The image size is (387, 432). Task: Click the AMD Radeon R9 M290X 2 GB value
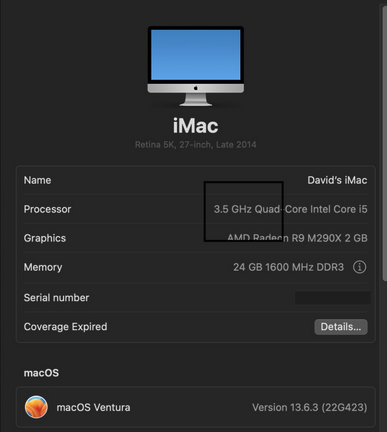click(x=297, y=238)
